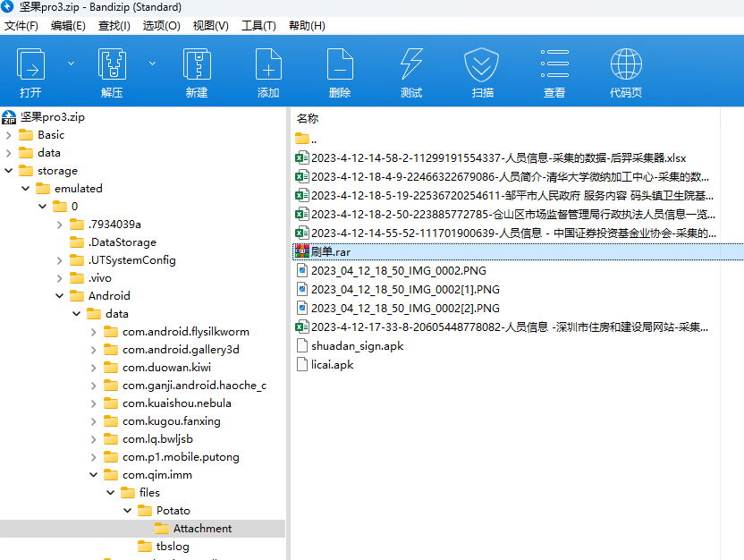This screenshot has height=560, width=744.
Task: Select com.android.flysilkworm folder in tree
Action: click(176, 332)
